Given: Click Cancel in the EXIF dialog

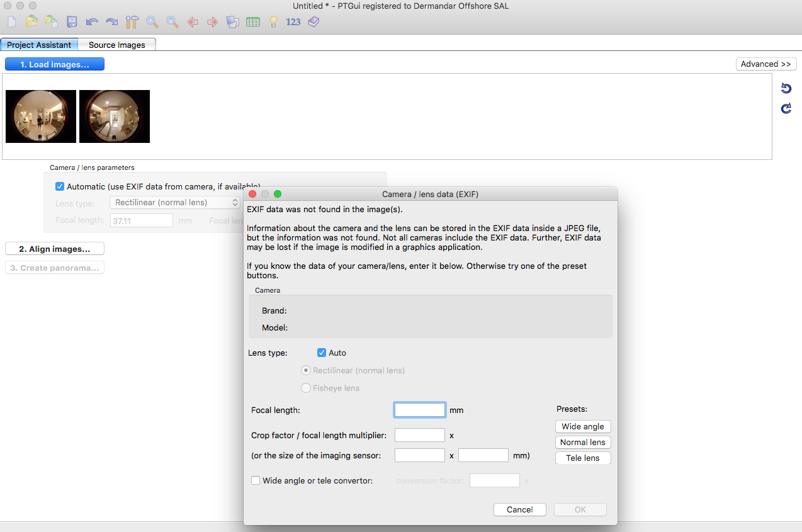Looking at the screenshot, I should click(x=519, y=510).
